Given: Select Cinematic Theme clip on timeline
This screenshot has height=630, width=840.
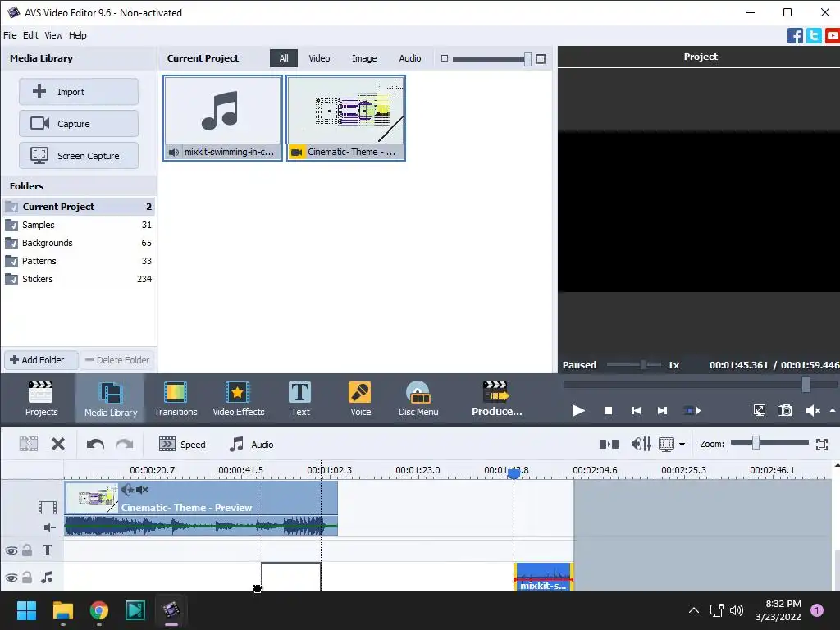Looking at the screenshot, I should [x=201, y=508].
